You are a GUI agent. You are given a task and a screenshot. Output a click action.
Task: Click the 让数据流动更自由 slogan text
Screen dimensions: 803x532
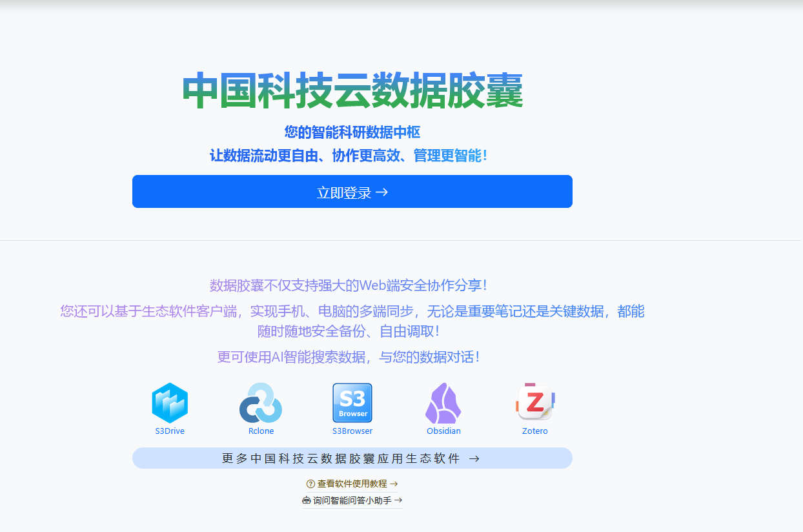click(x=349, y=156)
